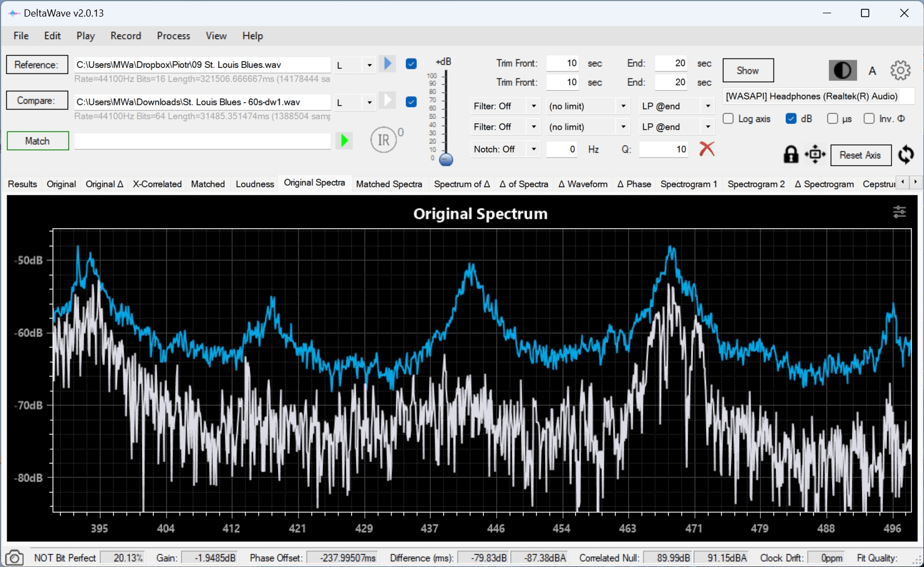The height and width of the screenshot is (567, 924).
Task: Play the Compare file with arrow button
Action: click(x=388, y=101)
